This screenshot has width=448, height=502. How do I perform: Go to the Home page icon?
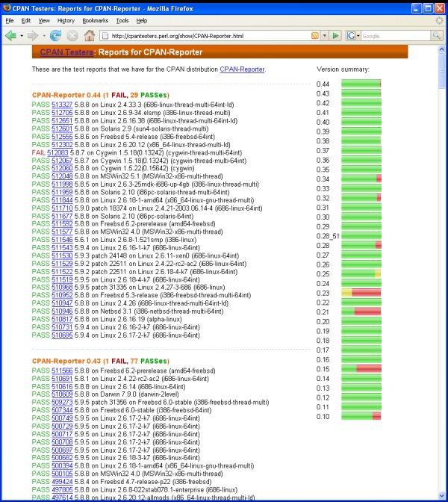tap(90, 36)
